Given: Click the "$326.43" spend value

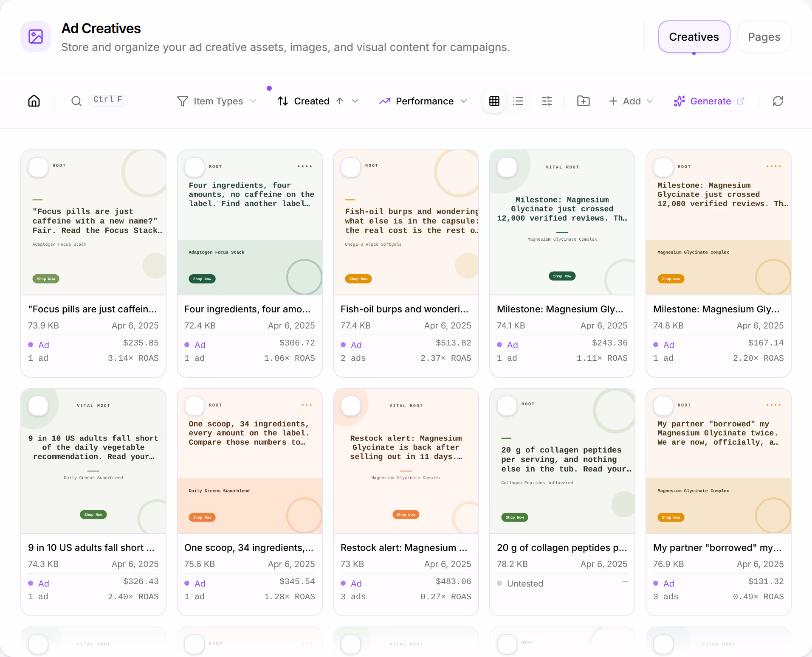Looking at the screenshot, I should point(141,581).
